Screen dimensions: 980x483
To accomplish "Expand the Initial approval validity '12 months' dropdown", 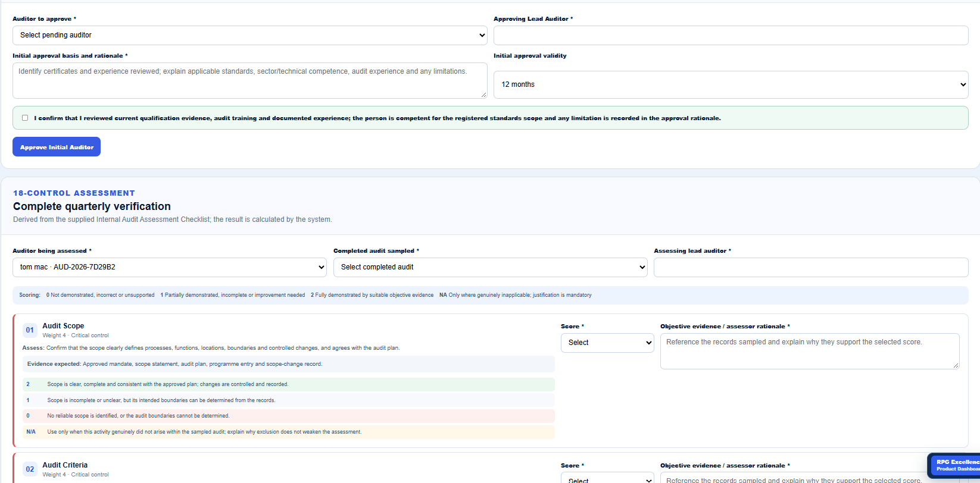I will (731, 84).
